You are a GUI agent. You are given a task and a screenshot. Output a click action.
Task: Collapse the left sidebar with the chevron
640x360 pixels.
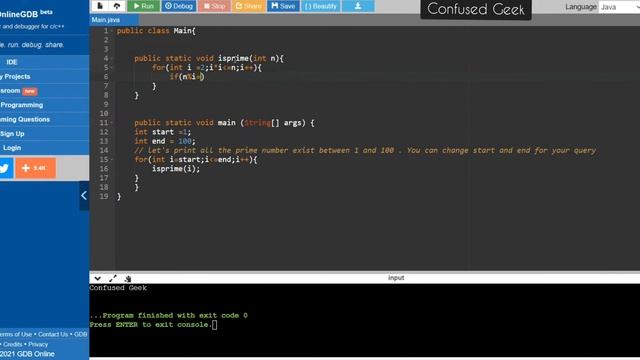coord(84,196)
